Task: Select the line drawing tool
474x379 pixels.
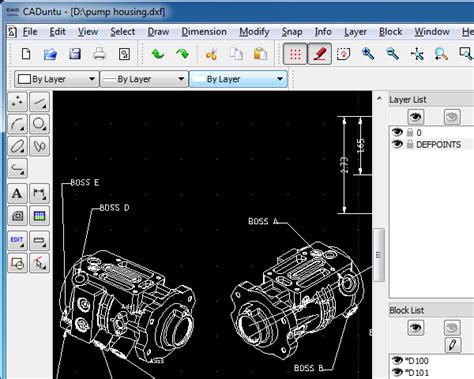Action: [39, 102]
